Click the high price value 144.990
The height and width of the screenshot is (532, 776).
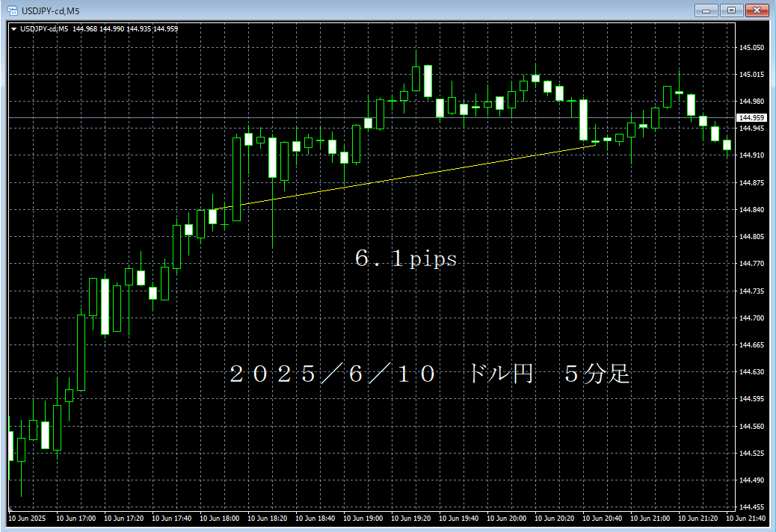(111, 28)
